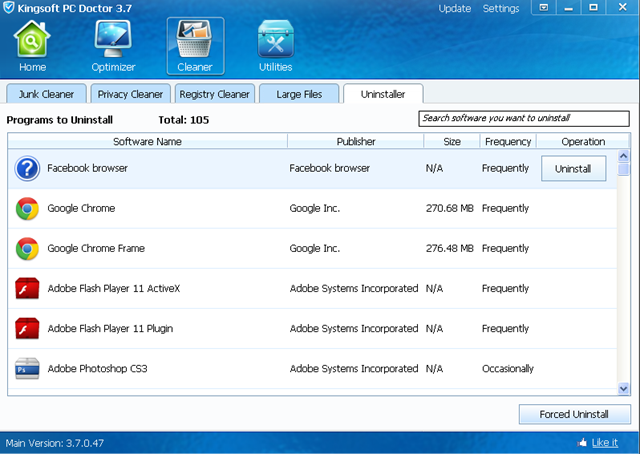This screenshot has height=454, width=640.
Task: Switch to the Junk Cleaner tab
Action: pos(46,94)
